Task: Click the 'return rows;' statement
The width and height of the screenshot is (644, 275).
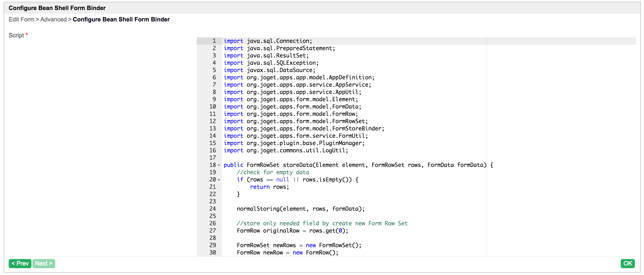Action: coord(269,187)
